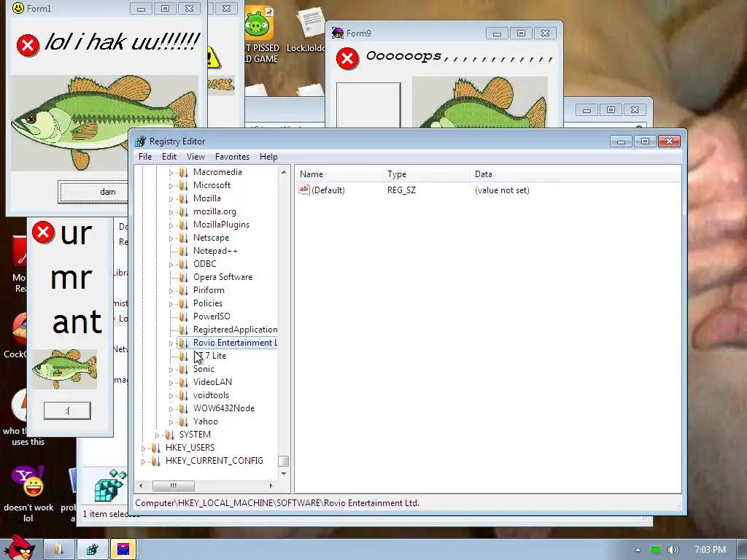Expand the Microsoft registry key

[x=171, y=186]
